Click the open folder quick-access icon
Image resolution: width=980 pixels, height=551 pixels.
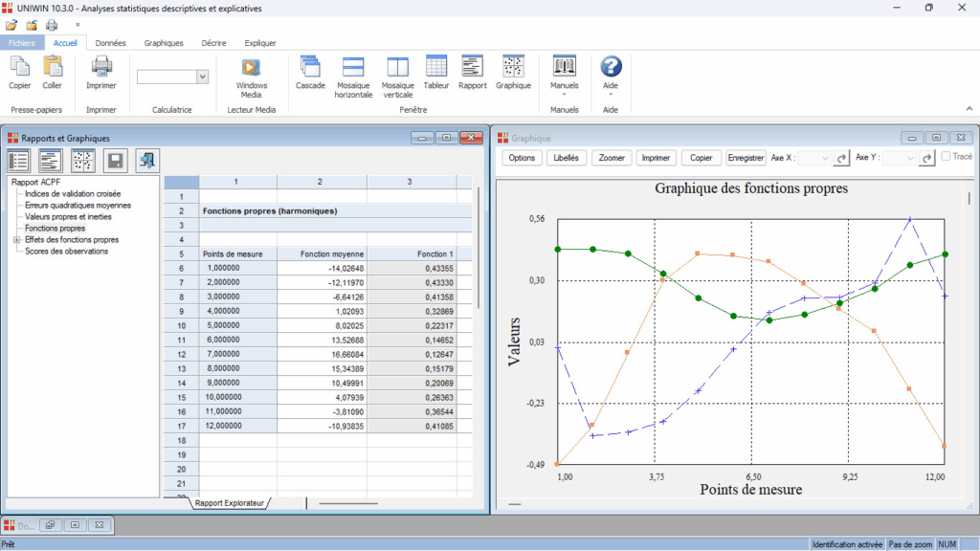[x=11, y=26]
